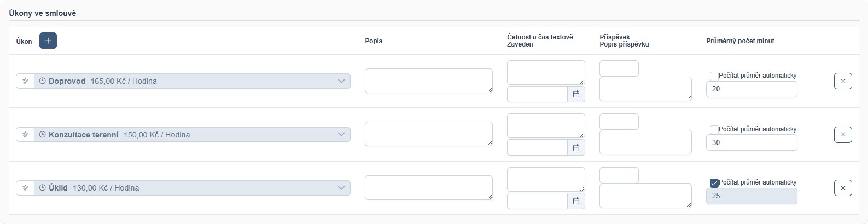
Task: Click the double-check icon beside Konzultace terenní
Action: point(25,134)
